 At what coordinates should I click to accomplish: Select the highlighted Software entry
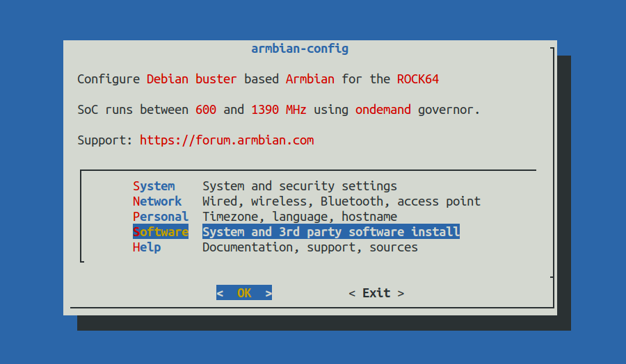(161, 231)
